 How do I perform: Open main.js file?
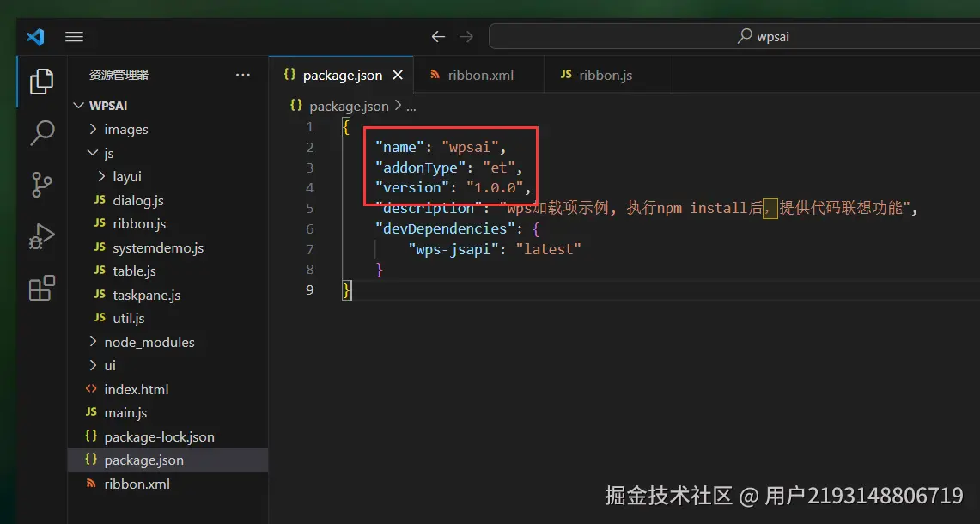pos(167,412)
